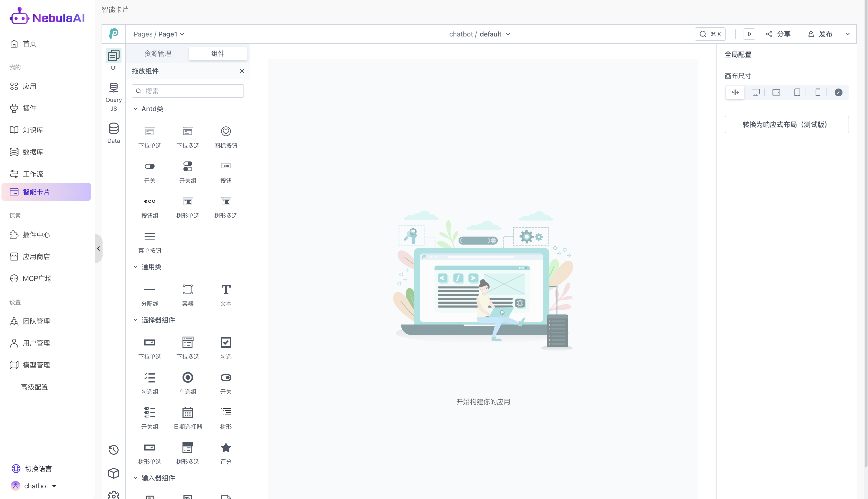This screenshot has height=499, width=868.
Task: Choose the desktop canvas size option
Action: [x=755, y=92]
